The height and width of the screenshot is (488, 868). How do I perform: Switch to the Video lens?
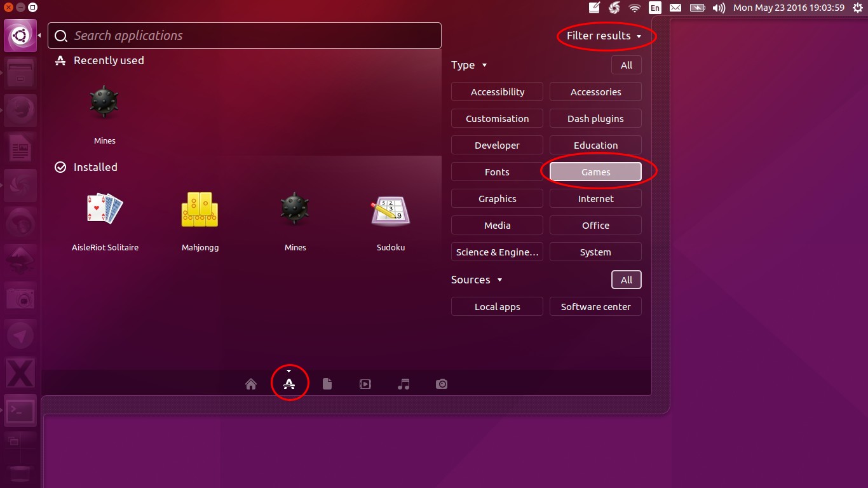click(365, 384)
